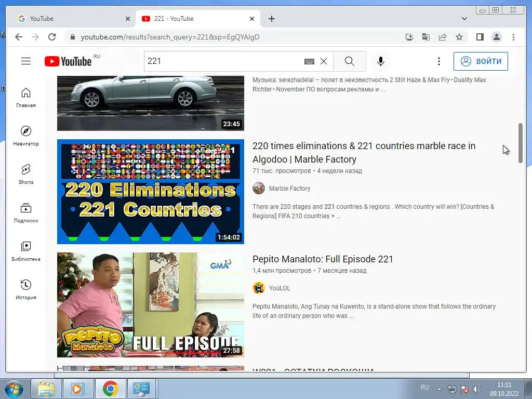The image size is (532, 399).
Task: Click the YouTube logo
Action: (68, 61)
